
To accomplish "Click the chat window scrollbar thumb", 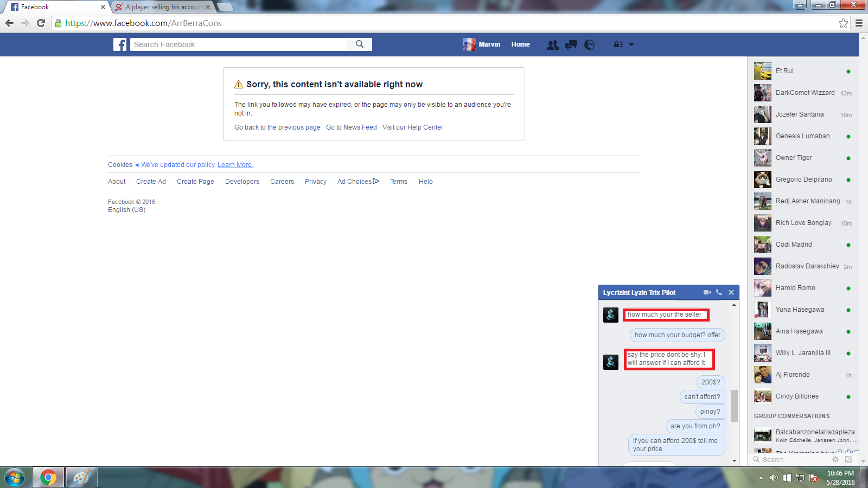I will pos(734,406).
